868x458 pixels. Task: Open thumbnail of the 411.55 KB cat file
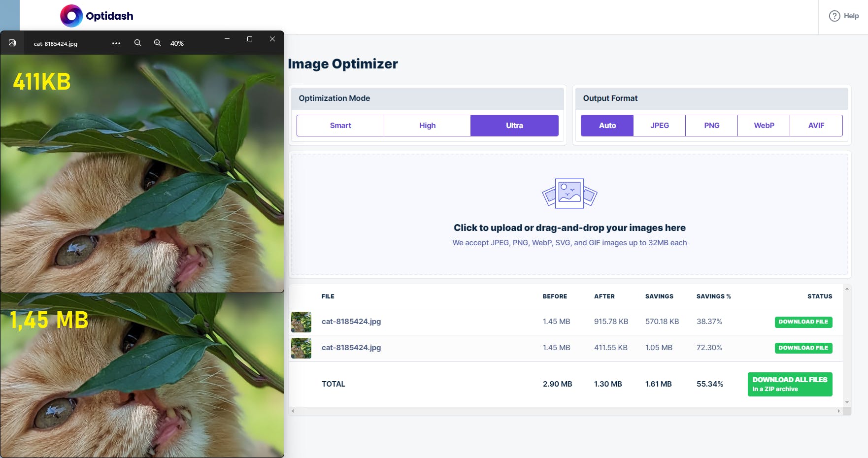click(x=301, y=348)
